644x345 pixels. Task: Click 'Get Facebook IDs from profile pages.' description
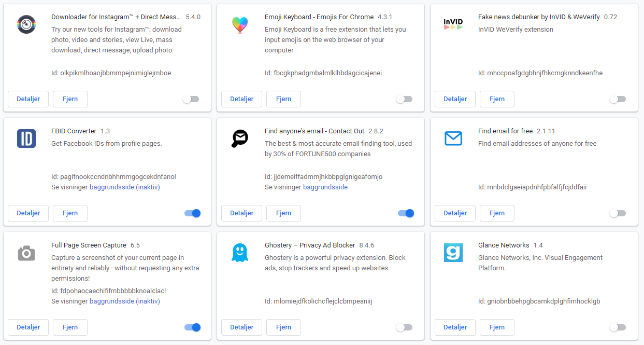[x=107, y=144]
